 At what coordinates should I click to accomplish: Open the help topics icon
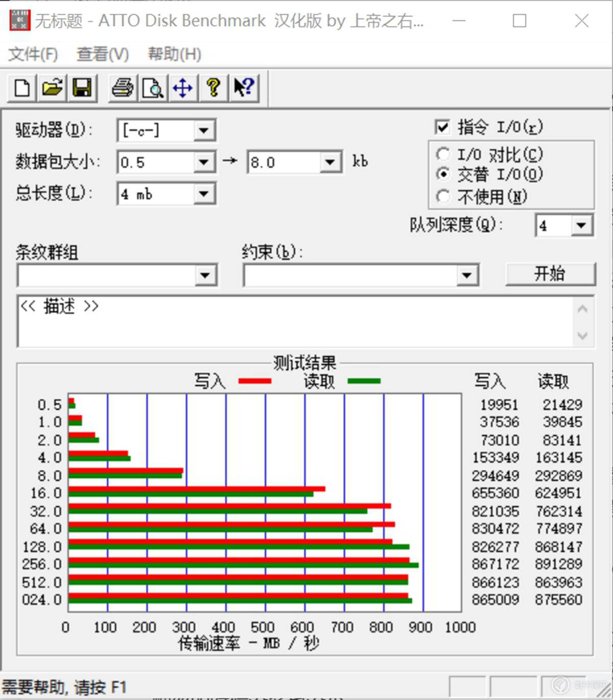tap(213, 88)
